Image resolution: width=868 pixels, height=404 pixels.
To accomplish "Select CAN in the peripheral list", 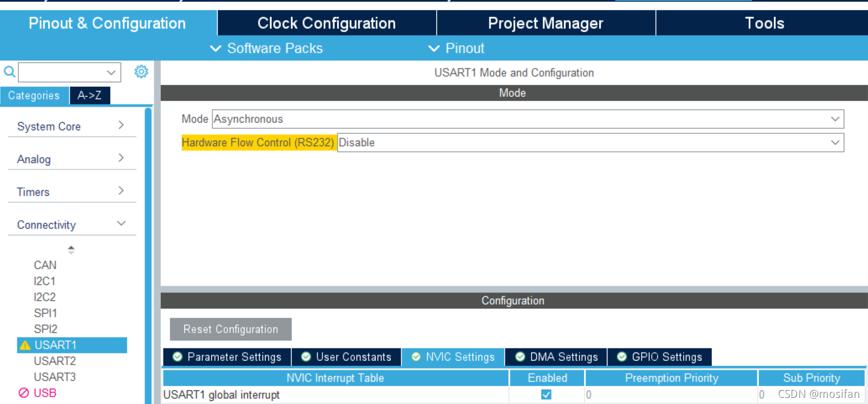I will point(45,265).
